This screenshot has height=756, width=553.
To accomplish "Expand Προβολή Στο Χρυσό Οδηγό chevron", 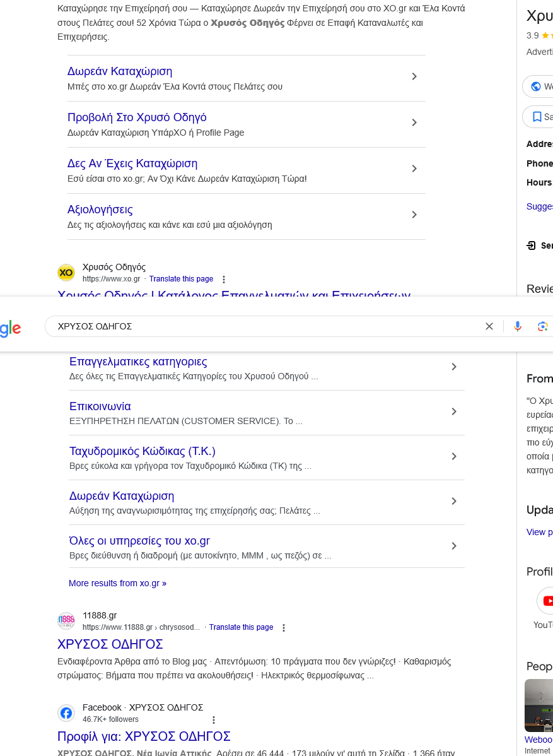I will click(414, 122).
